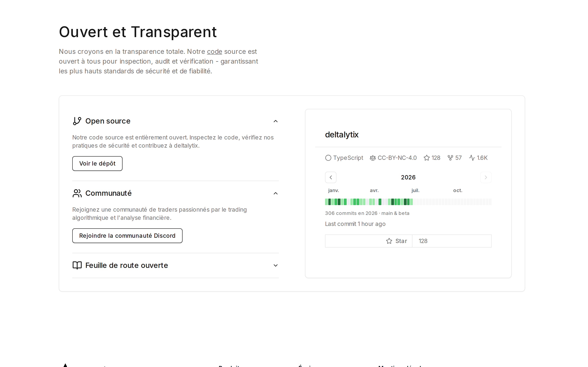Screen dimensions: 588x367
Task: Expand Feuille de route ouverte section
Action: pos(276,265)
